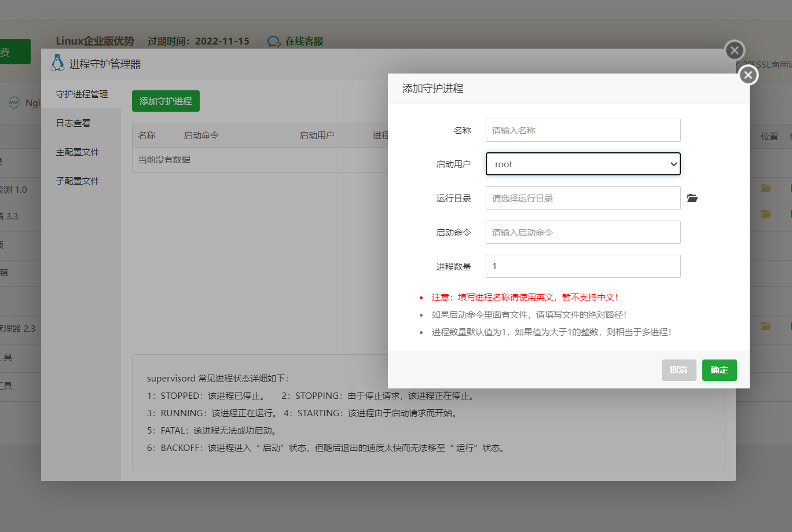Click the green 添加守护进程 button
The image size is (792, 532).
pos(166,101)
